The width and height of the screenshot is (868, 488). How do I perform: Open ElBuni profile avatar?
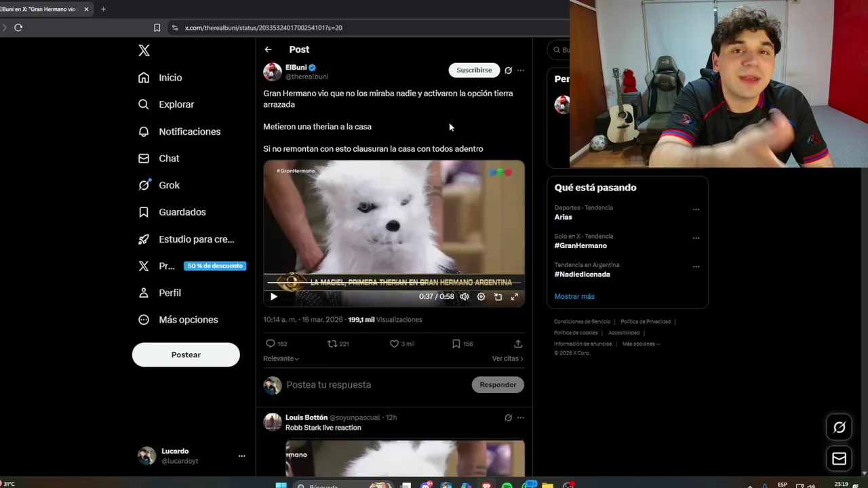[x=273, y=72]
